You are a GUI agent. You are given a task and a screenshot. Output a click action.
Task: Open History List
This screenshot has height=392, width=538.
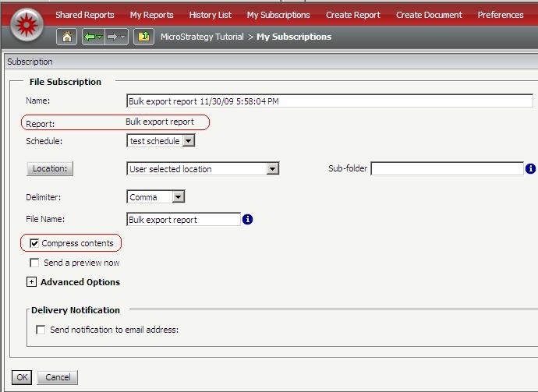click(x=211, y=15)
